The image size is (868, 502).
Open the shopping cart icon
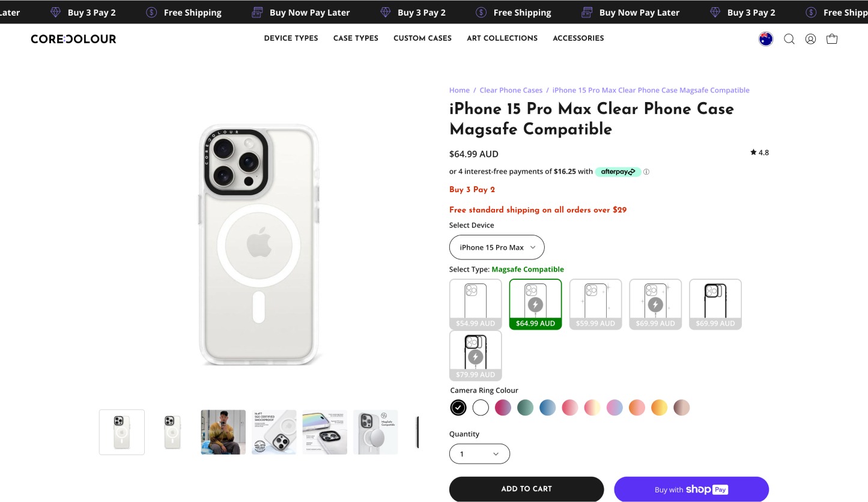point(832,39)
